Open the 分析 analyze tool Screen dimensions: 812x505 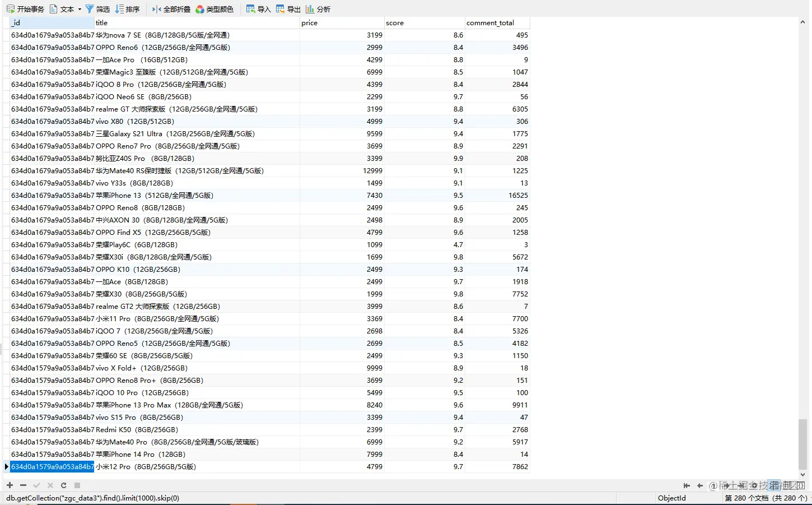click(318, 9)
